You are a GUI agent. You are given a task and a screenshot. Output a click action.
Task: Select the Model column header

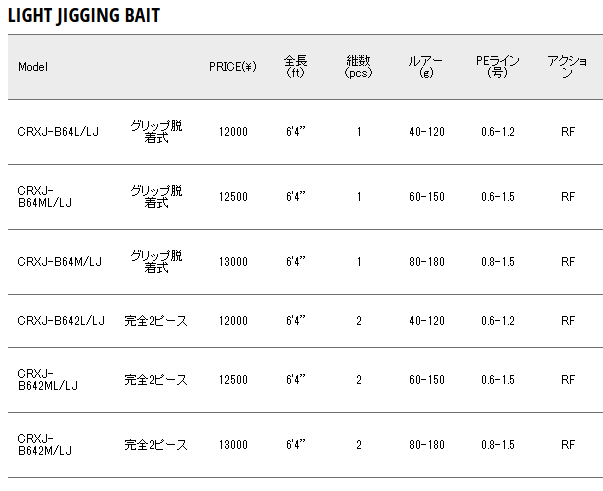pyautogui.click(x=33, y=67)
